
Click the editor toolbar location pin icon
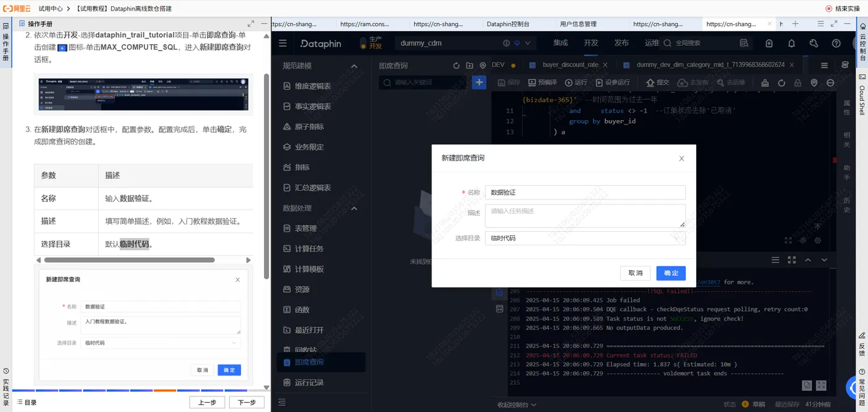[814, 83]
